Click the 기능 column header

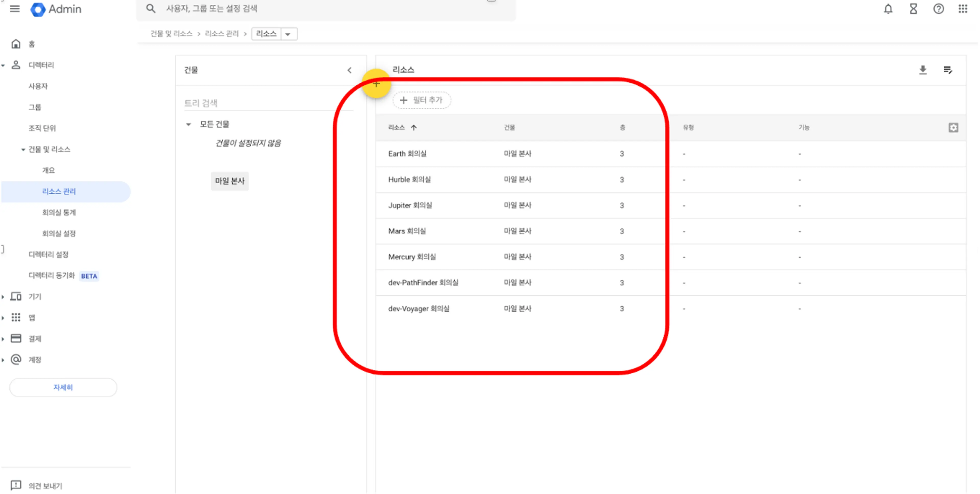tap(804, 128)
